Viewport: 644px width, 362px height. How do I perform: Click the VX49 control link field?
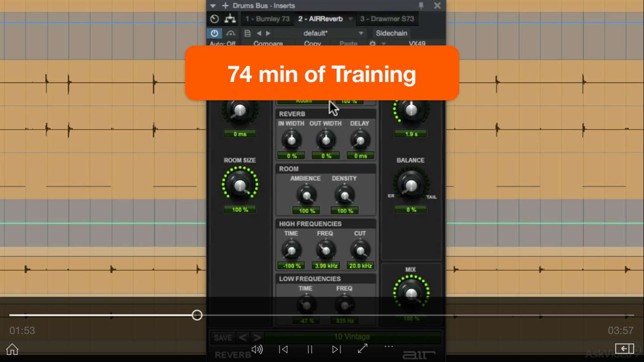pos(417,43)
